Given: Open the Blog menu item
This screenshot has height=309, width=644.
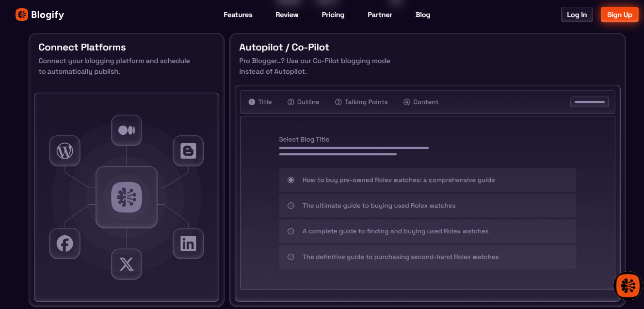Looking at the screenshot, I should pyautogui.click(x=423, y=15).
